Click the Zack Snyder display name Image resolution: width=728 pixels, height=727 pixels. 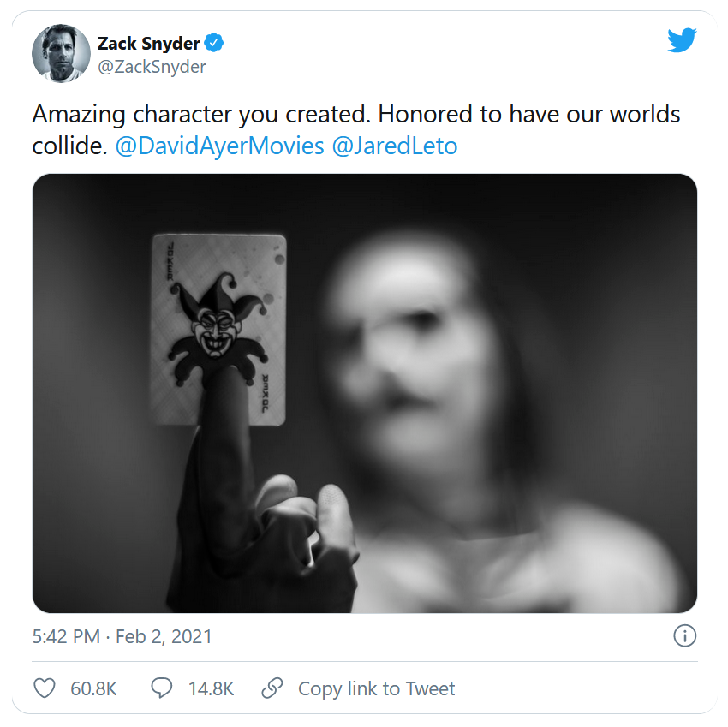pyautogui.click(x=148, y=43)
